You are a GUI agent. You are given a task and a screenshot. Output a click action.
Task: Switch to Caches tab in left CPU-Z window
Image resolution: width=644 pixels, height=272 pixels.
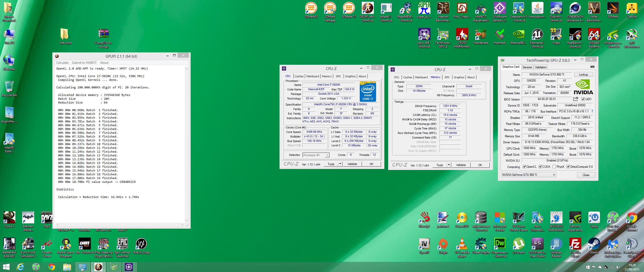tap(299, 76)
